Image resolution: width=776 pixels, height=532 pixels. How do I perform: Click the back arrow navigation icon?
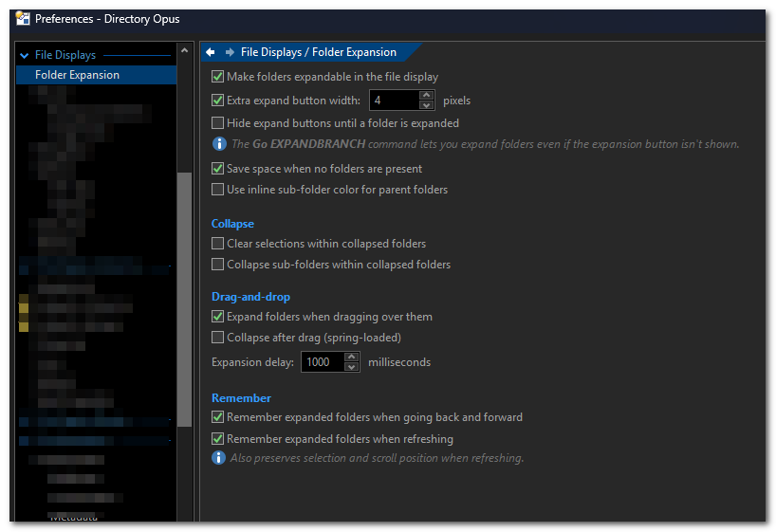click(211, 53)
